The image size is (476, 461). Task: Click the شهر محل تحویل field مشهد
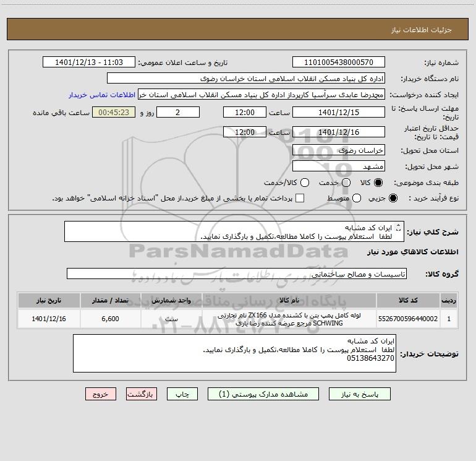click(339, 166)
